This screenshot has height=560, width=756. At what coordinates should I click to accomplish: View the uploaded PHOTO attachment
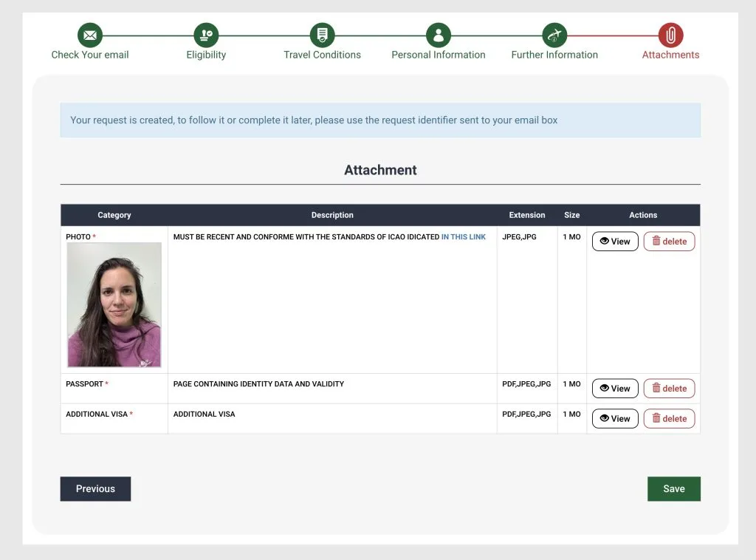(x=615, y=242)
